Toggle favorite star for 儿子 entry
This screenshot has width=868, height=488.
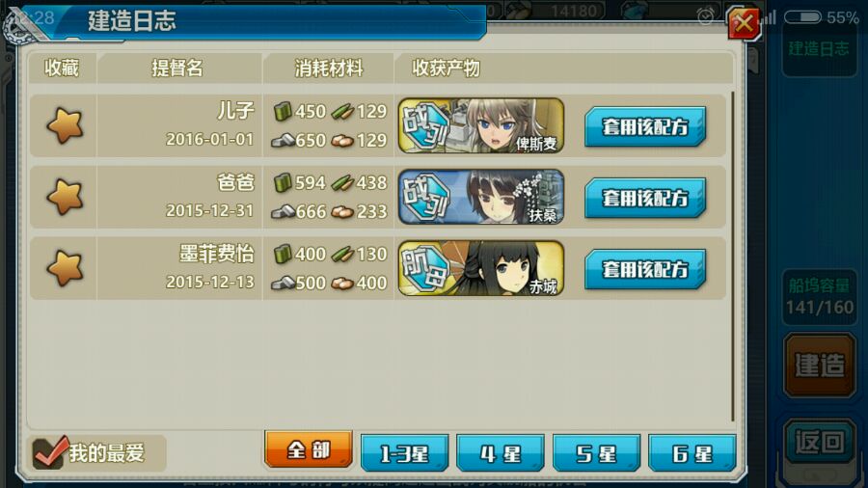tap(65, 125)
